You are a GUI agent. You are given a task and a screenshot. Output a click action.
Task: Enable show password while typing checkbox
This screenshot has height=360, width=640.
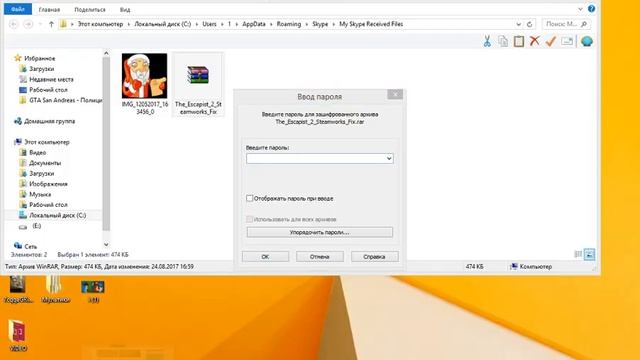coord(249,198)
